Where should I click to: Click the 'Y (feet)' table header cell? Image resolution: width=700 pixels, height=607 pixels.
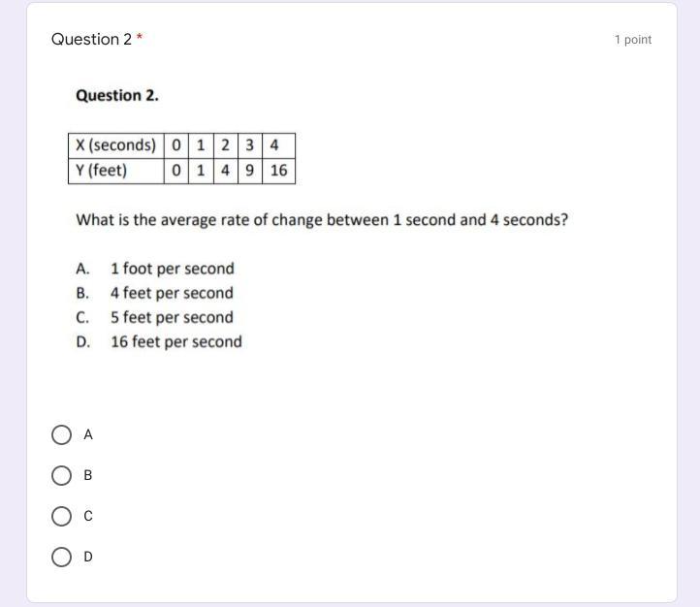pos(116,171)
